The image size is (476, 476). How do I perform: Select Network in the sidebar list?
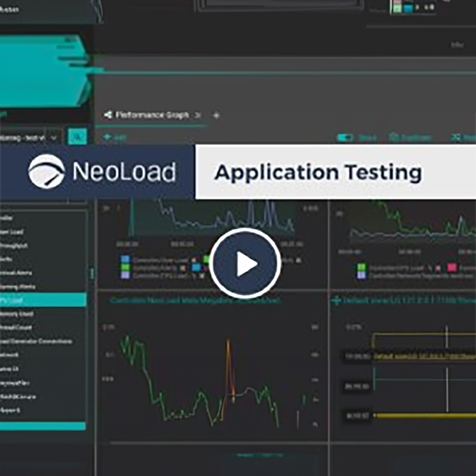click(9, 355)
